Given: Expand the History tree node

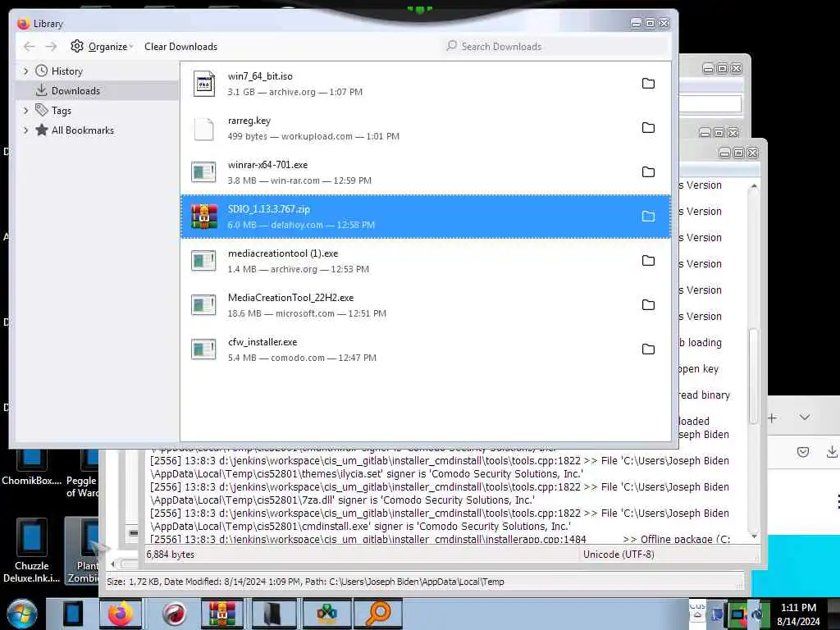Looking at the screenshot, I should [x=25, y=71].
